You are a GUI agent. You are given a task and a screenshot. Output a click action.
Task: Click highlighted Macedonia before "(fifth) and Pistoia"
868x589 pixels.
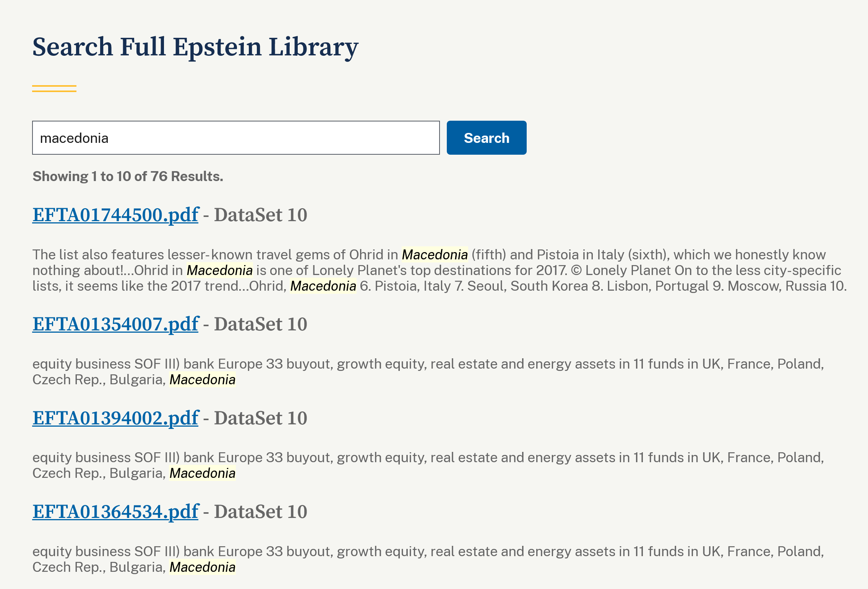(435, 255)
